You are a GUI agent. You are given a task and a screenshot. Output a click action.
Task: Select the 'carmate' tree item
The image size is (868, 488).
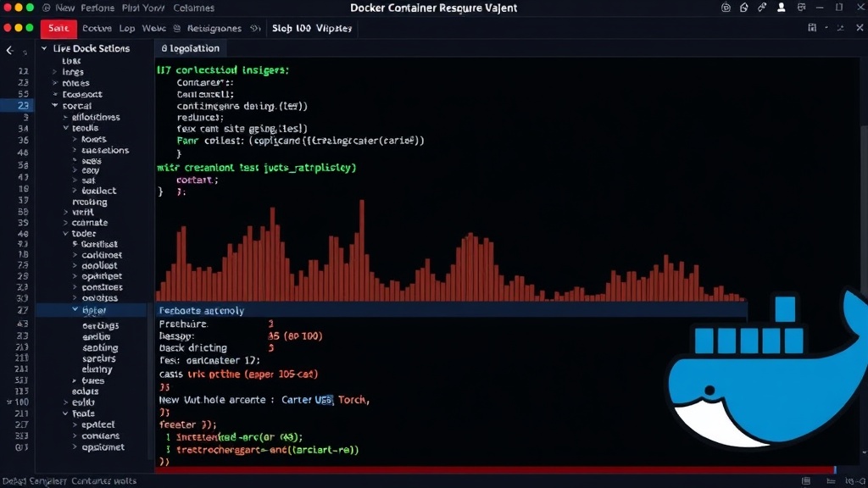pos(90,223)
